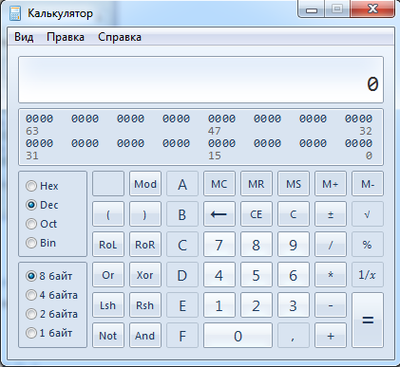This screenshot has width=400, height=367.
Task: Click digit 2 on the keypad
Action: (256, 305)
